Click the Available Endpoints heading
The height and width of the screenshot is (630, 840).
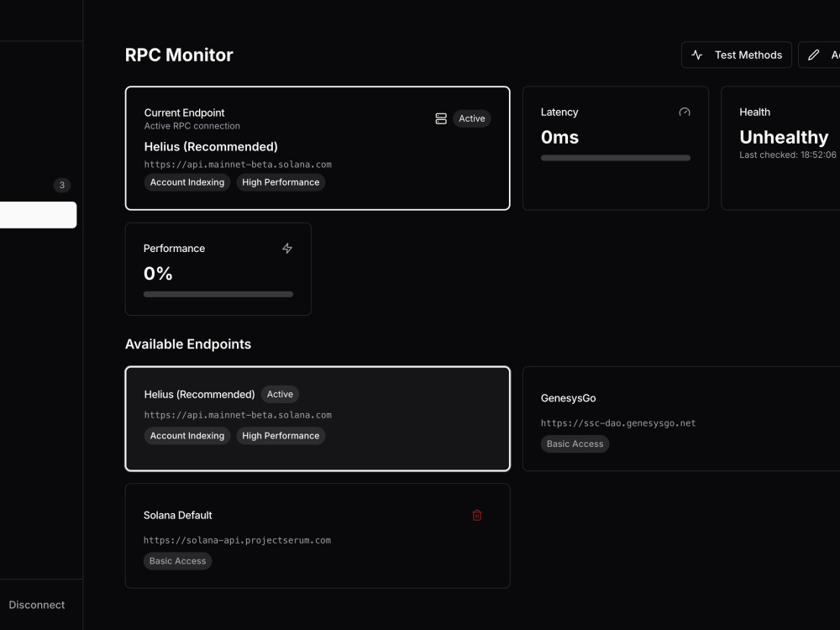(x=188, y=344)
